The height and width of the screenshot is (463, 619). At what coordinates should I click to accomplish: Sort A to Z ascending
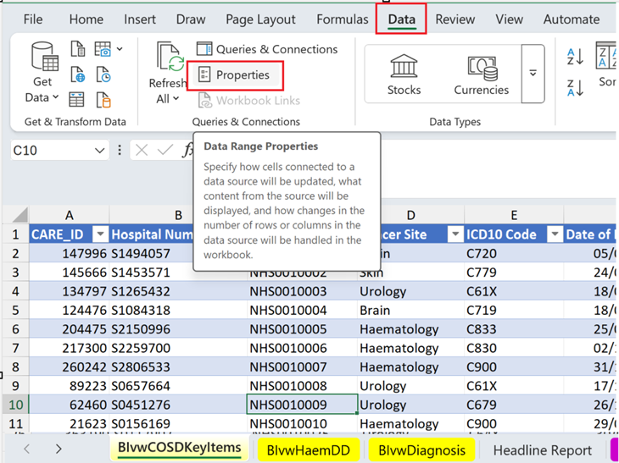pyautogui.click(x=575, y=56)
